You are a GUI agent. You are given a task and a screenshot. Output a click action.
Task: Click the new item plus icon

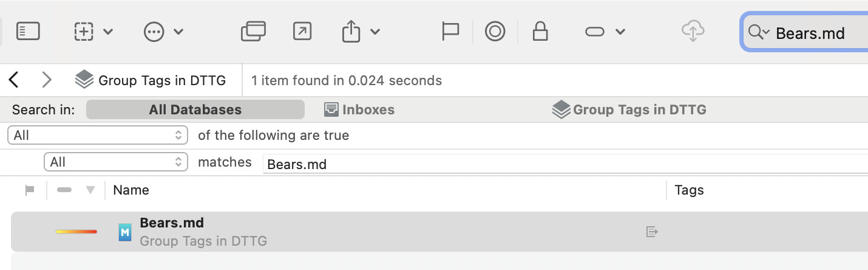[x=84, y=31]
